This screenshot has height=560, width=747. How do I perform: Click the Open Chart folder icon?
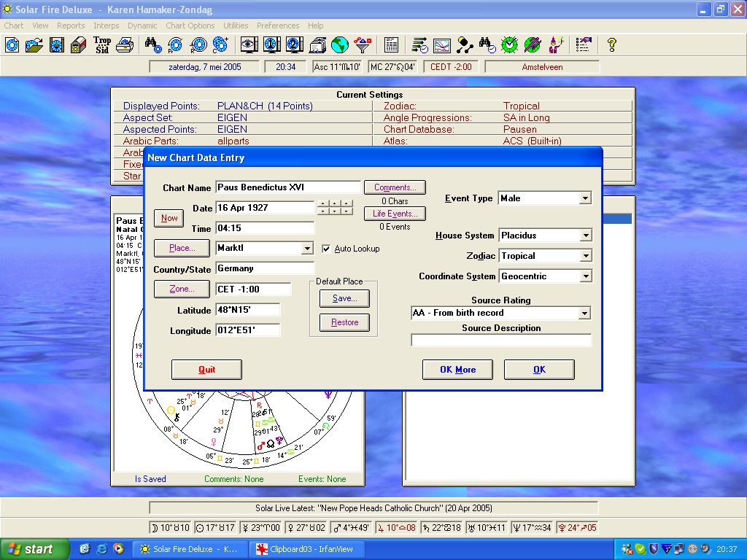point(34,45)
